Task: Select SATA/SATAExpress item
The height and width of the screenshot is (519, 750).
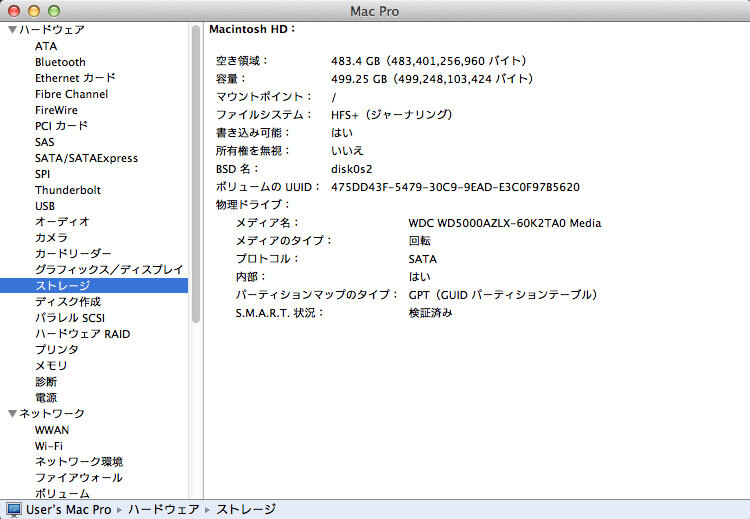Action: click(86, 158)
